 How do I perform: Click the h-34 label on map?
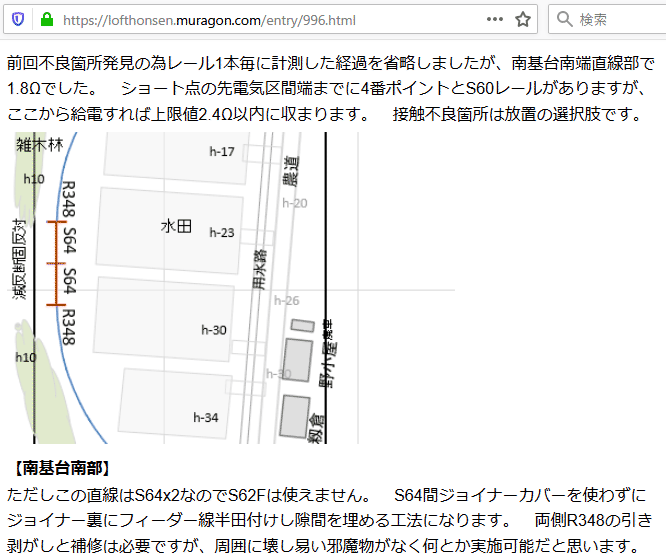point(206,417)
